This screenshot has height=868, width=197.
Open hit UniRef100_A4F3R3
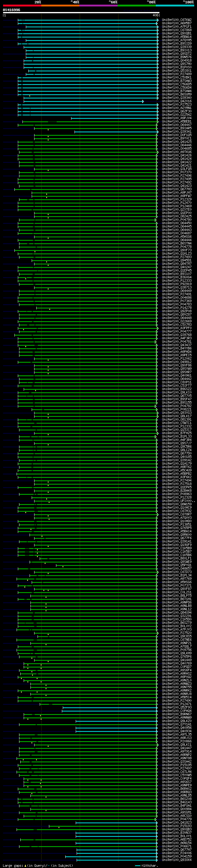point(177,338)
